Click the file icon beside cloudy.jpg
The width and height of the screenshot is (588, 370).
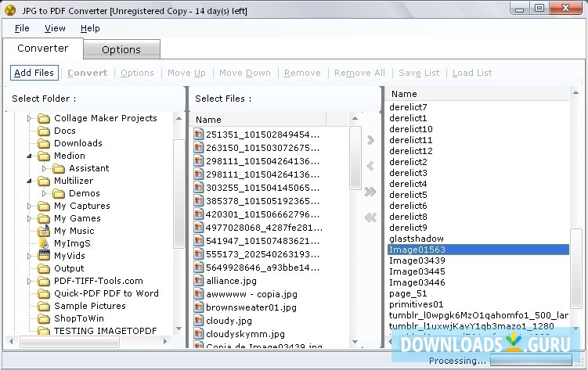[198, 321]
